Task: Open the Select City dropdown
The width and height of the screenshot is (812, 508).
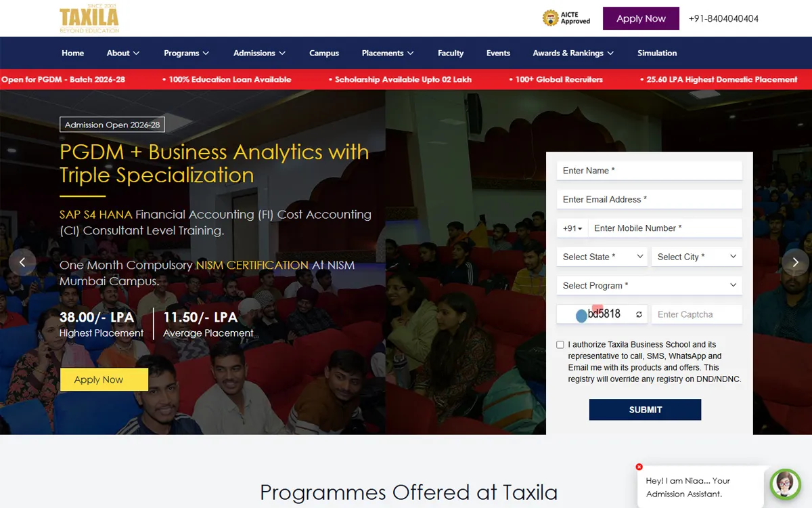Action: tap(697, 257)
